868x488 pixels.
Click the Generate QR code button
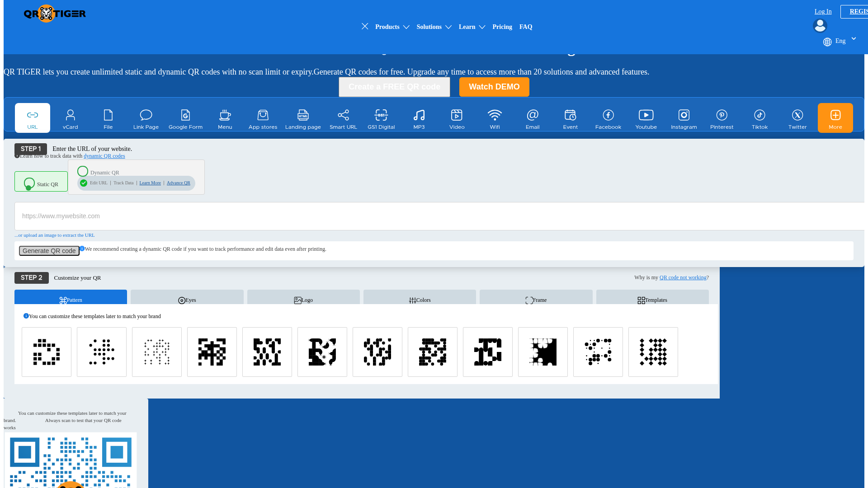tap(49, 251)
